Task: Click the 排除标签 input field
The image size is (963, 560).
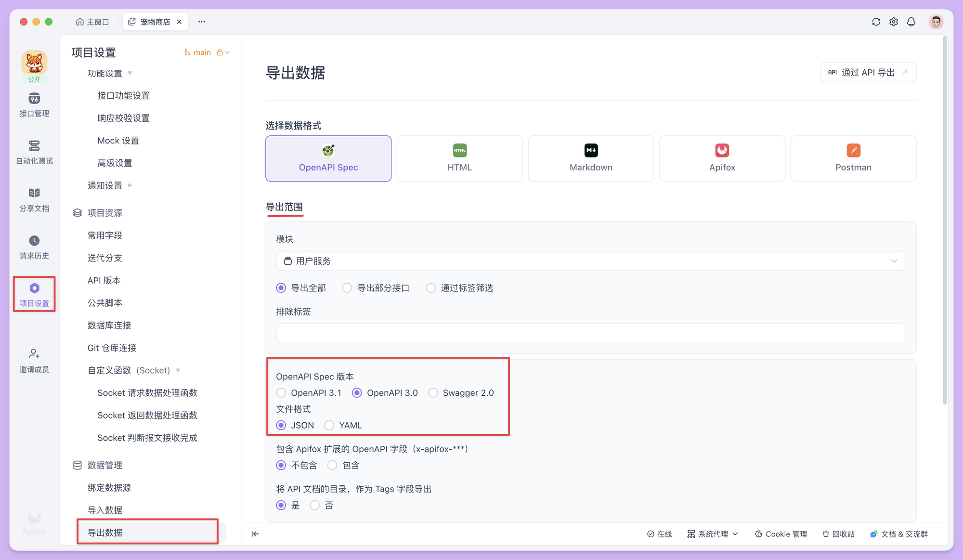Action: [x=590, y=333]
